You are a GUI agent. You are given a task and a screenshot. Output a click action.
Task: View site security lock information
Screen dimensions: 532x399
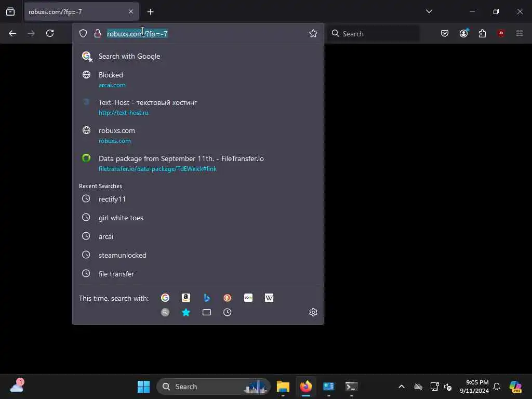point(97,33)
